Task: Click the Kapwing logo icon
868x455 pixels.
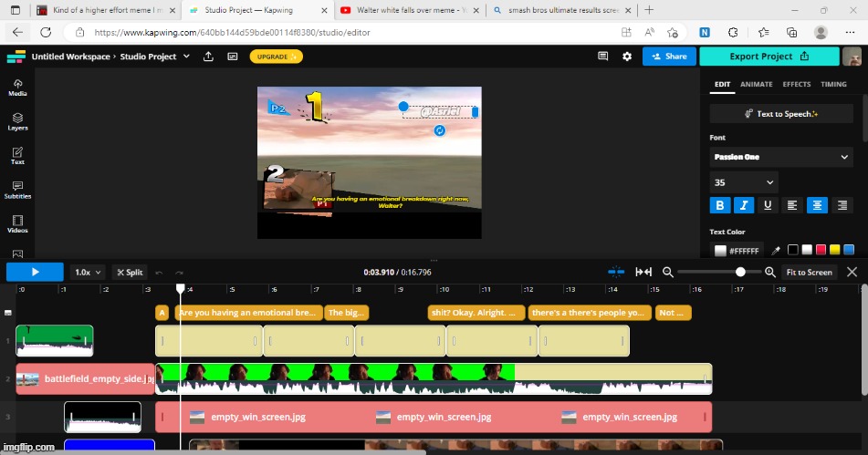Action: click(x=16, y=57)
